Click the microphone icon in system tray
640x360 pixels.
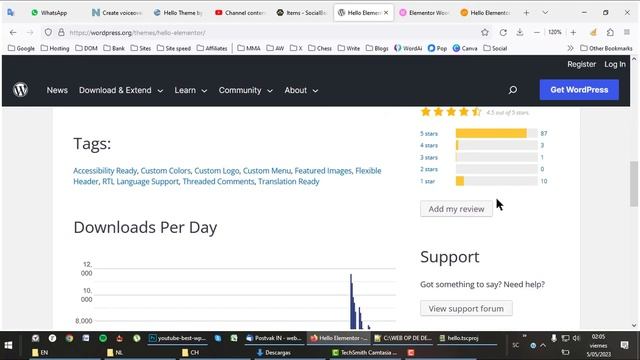tap(553, 338)
